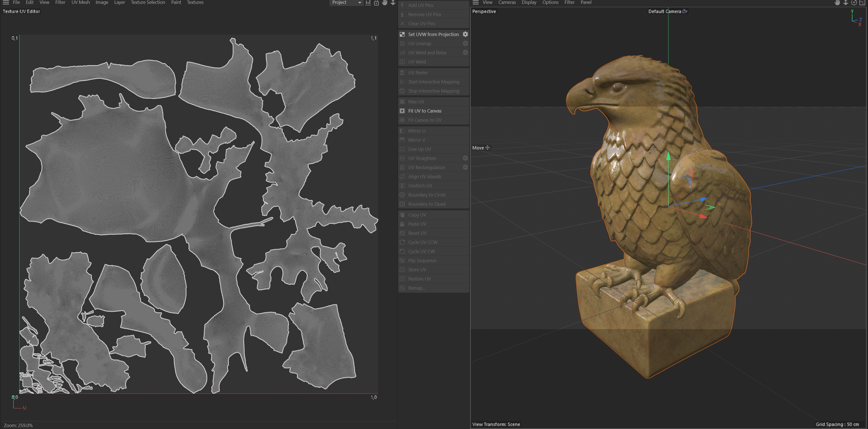Open the viewport hamburger menu
Screen dimensions: 868x429
pos(475,2)
